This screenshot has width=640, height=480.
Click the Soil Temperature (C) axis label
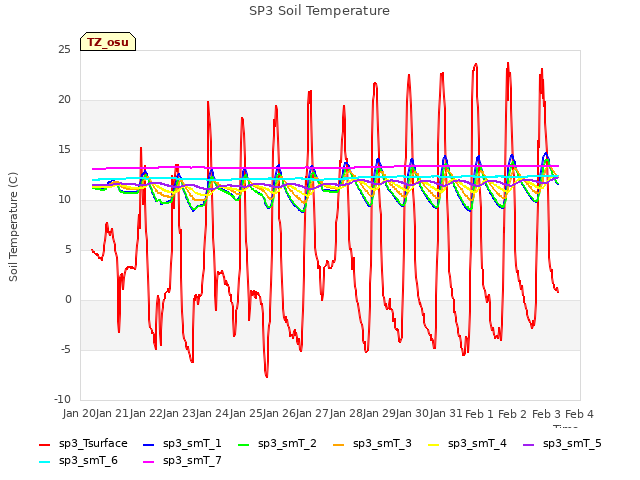point(13,227)
